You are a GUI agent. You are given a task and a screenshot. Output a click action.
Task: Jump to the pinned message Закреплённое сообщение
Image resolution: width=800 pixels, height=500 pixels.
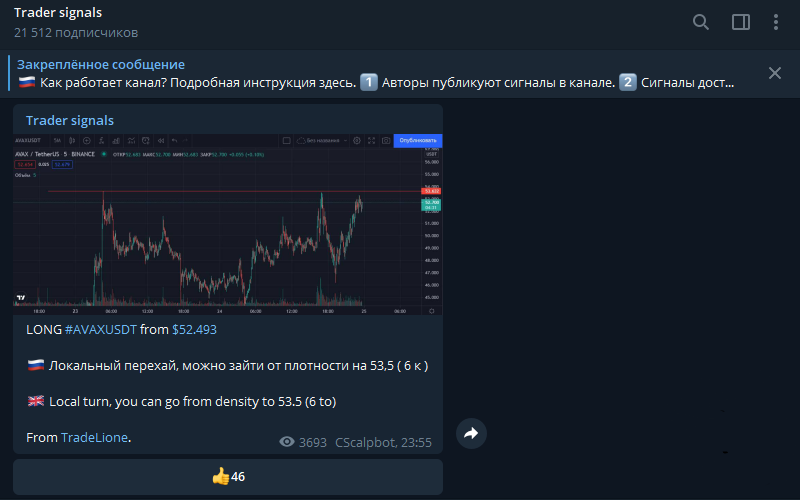[101, 64]
